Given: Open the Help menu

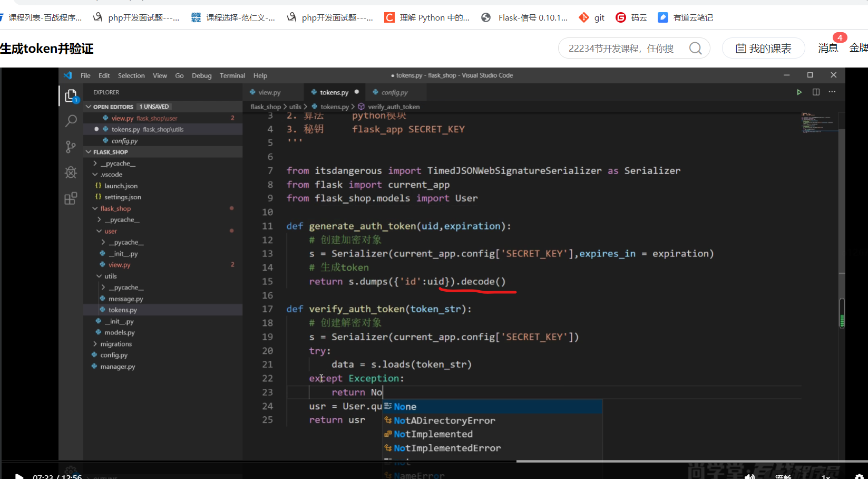Looking at the screenshot, I should [260, 75].
